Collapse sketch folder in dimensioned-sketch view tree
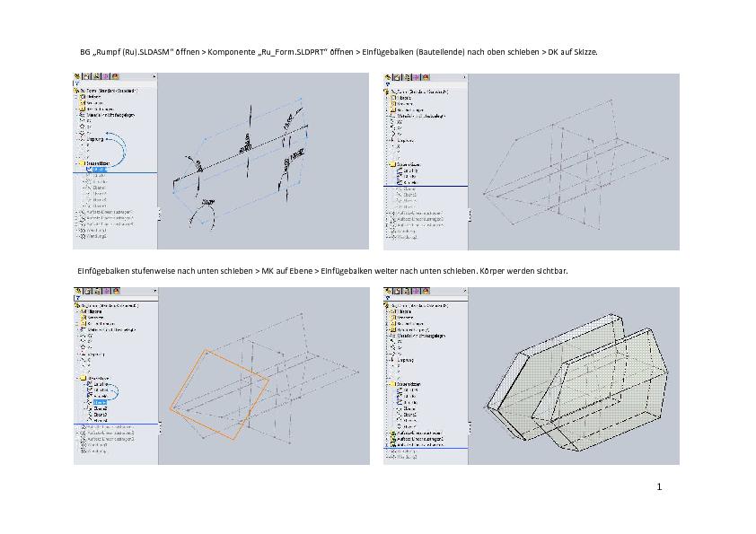The width and height of the screenshot is (756, 534). pos(76,163)
